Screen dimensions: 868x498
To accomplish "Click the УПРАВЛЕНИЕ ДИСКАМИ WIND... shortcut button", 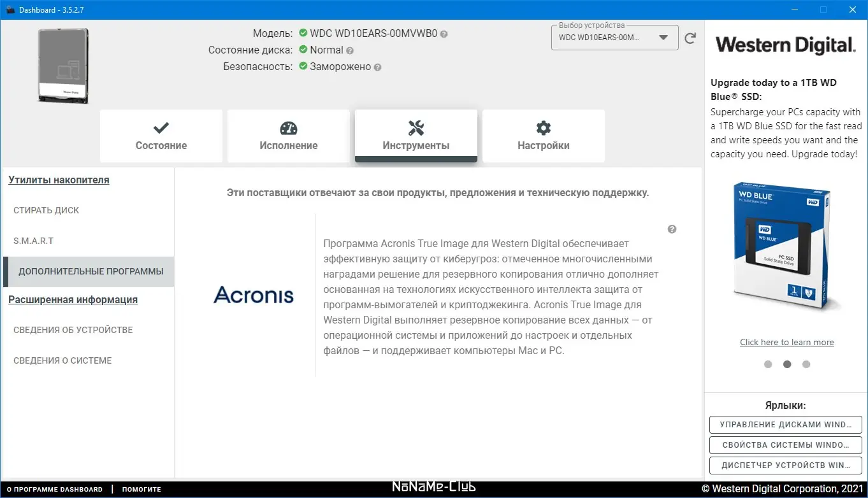I will [x=786, y=425].
